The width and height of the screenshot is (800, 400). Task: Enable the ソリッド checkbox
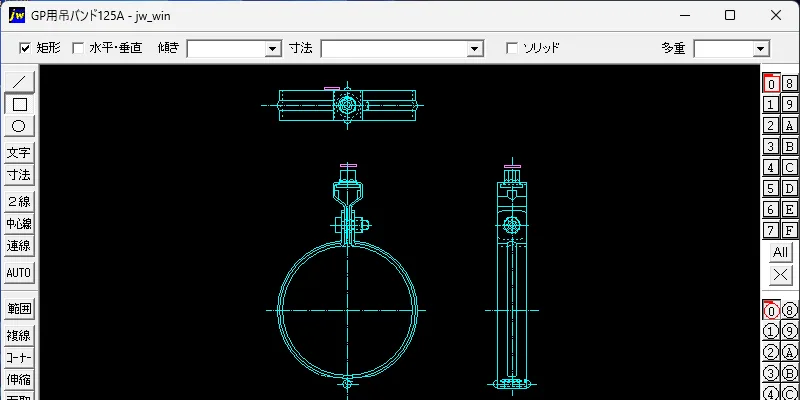point(512,48)
